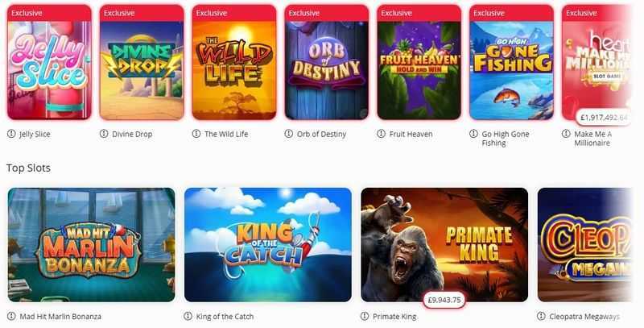Image resolution: width=644 pixels, height=328 pixels.
Task: Select the Orb of Destiny game tile
Action: click(x=327, y=62)
